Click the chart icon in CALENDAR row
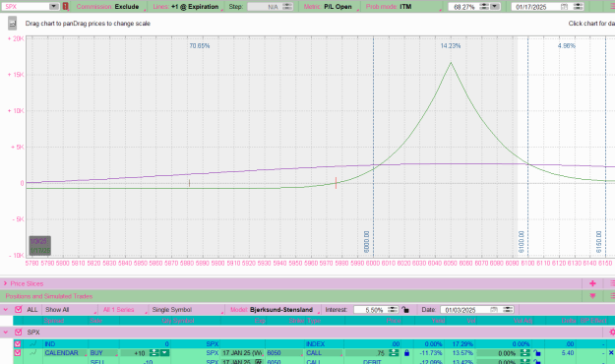This screenshot has width=615, height=364. (x=32, y=352)
